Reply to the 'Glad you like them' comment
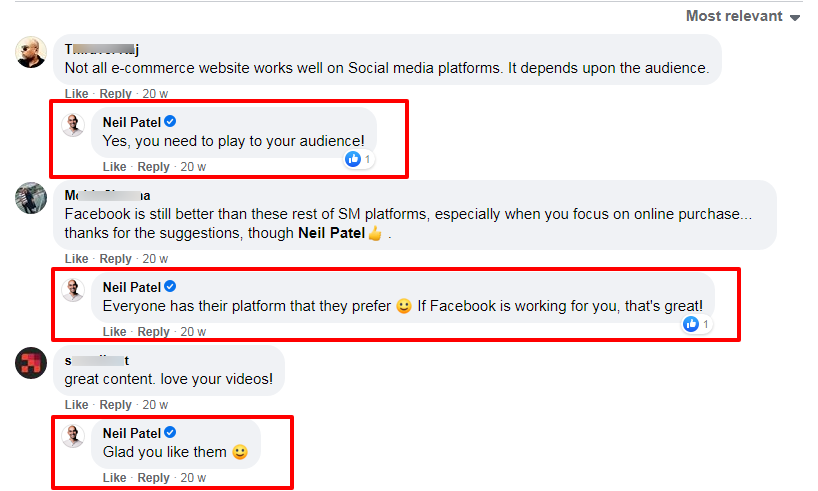 (154, 478)
